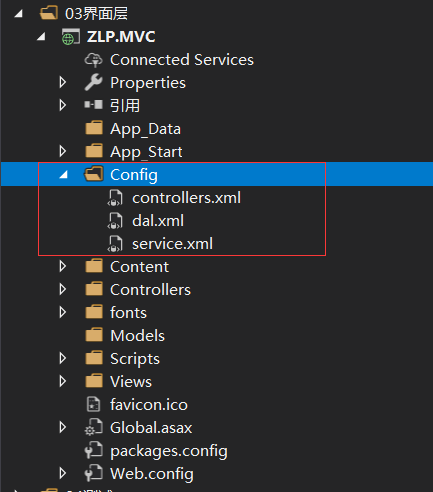Collapse the ZLP.MVC project node
Viewport: 433px width, 492px height.
tap(41, 37)
